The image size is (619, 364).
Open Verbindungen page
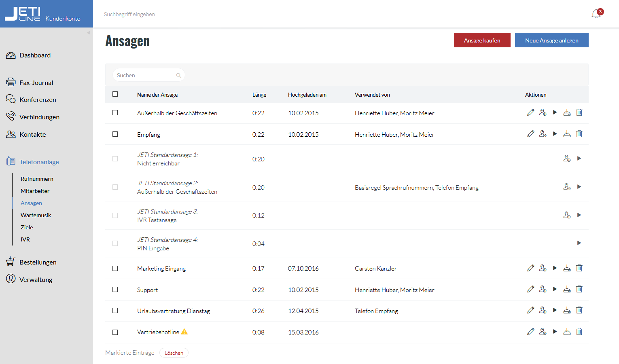click(x=33, y=117)
